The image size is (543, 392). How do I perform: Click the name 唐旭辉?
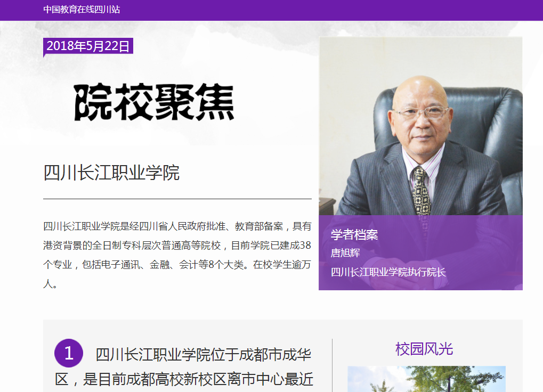(x=345, y=253)
